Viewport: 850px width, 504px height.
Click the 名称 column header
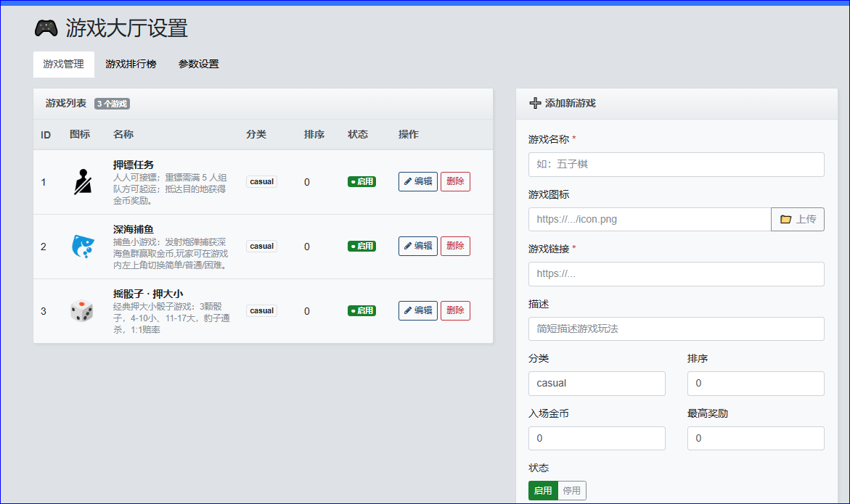[x=123, y=134]
